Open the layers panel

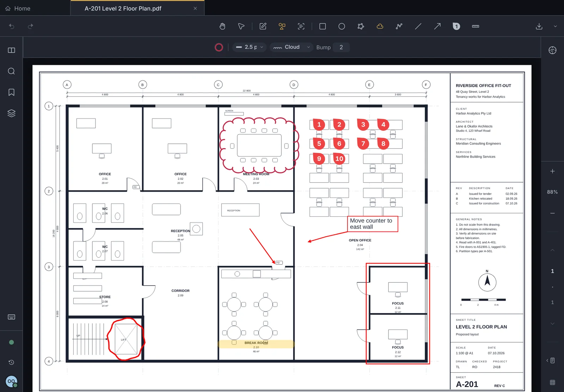point(11,113)
